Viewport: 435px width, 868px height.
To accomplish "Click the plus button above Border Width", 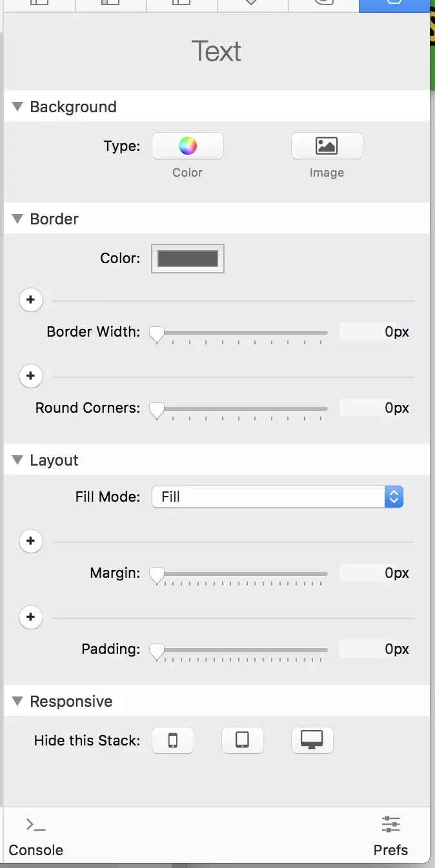I will coord(31,300).
